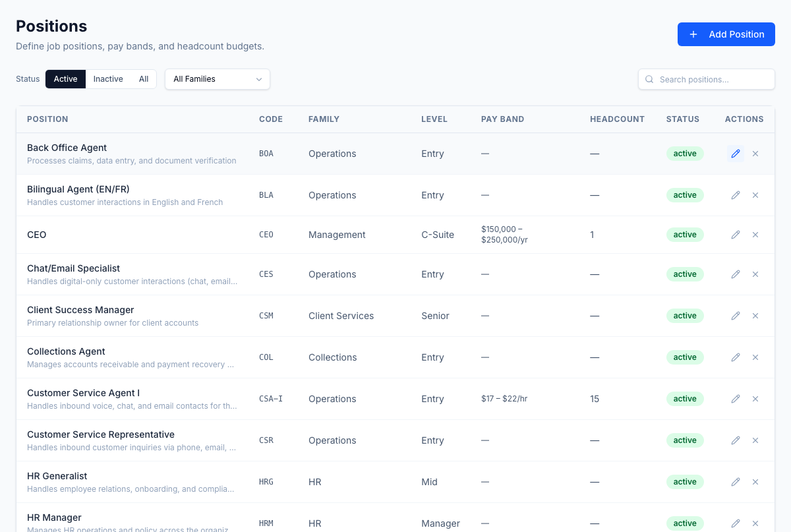Sort by the Pay Band column header
Image resolution: width=791 pixels, height=532 pixels.
503,119
